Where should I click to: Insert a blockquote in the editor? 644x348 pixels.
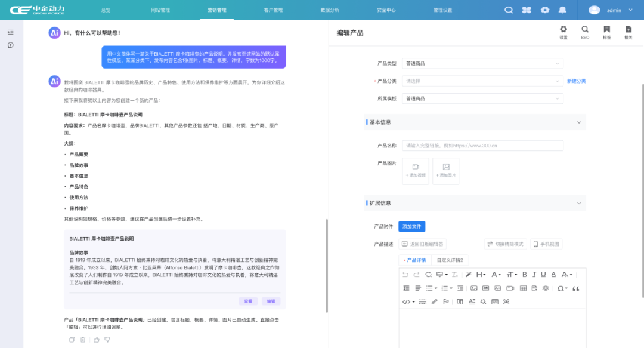point(576,288)
